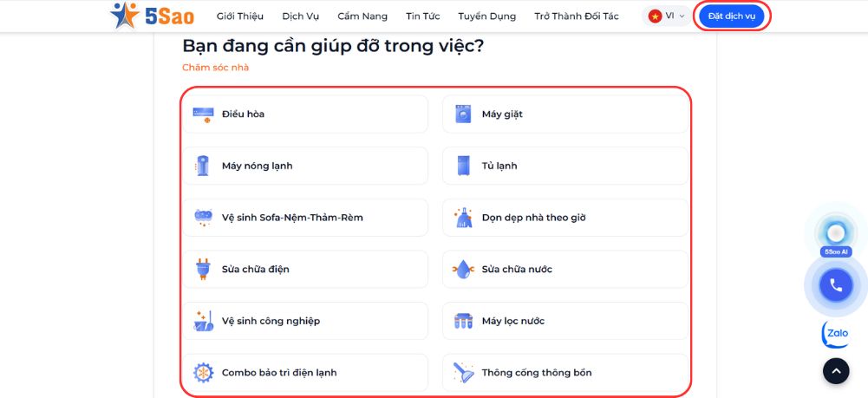Select the Sửa chữa điện card
This screenshot has height=398, width=868.
point(305,269)
